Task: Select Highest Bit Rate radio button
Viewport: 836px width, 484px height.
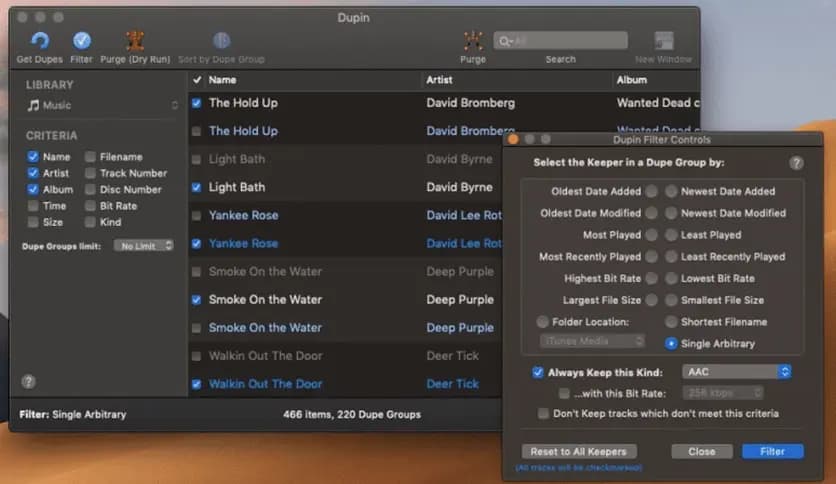Action: pos(651,278)
